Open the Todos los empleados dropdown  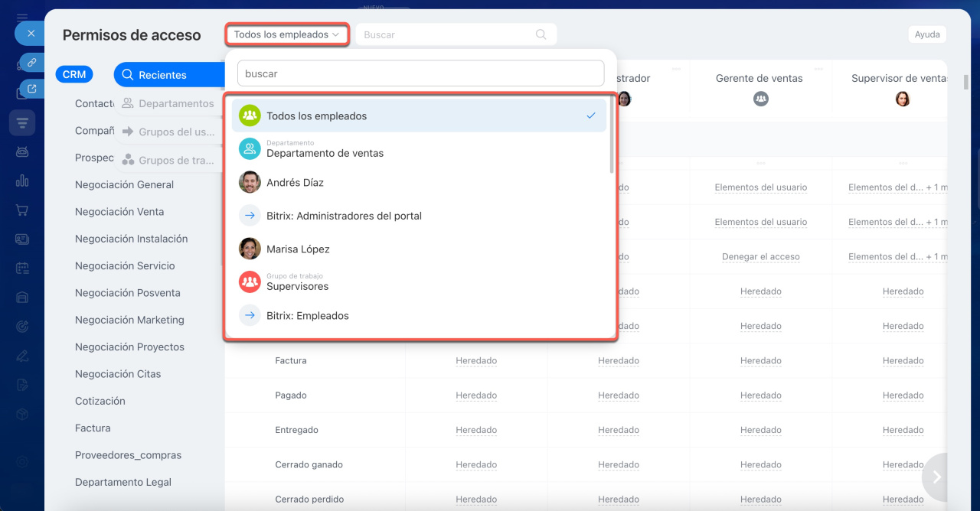point(286,34)
